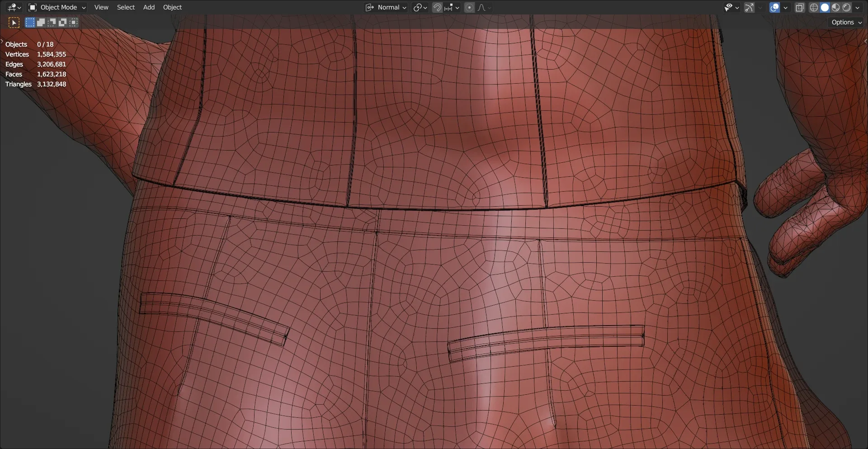Click the Triangles 3,132,848 statistic
The width and height of the screenshot is (868, 449).
pos(36,84)
